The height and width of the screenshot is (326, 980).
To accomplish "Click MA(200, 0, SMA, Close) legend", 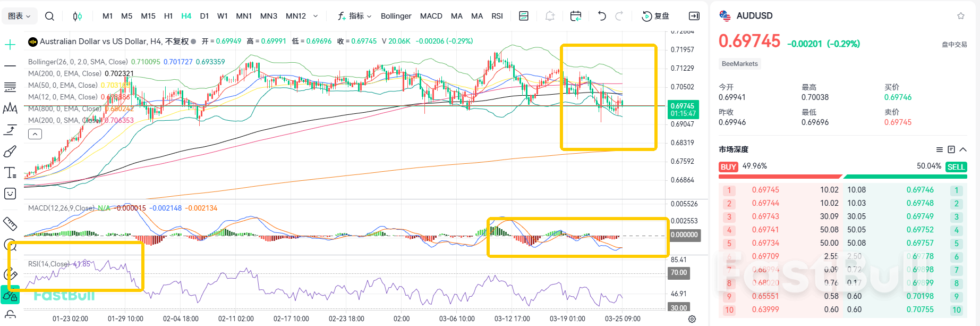I will [x=65, y=120].
